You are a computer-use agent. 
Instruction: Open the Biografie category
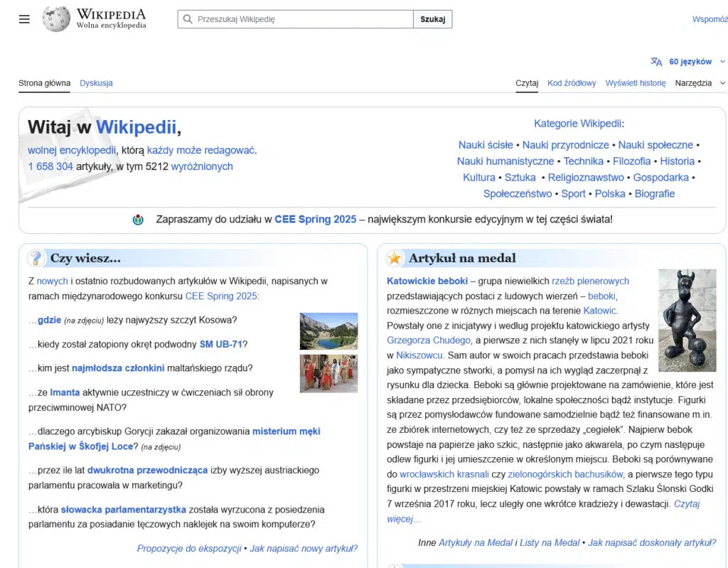point(655,193)
